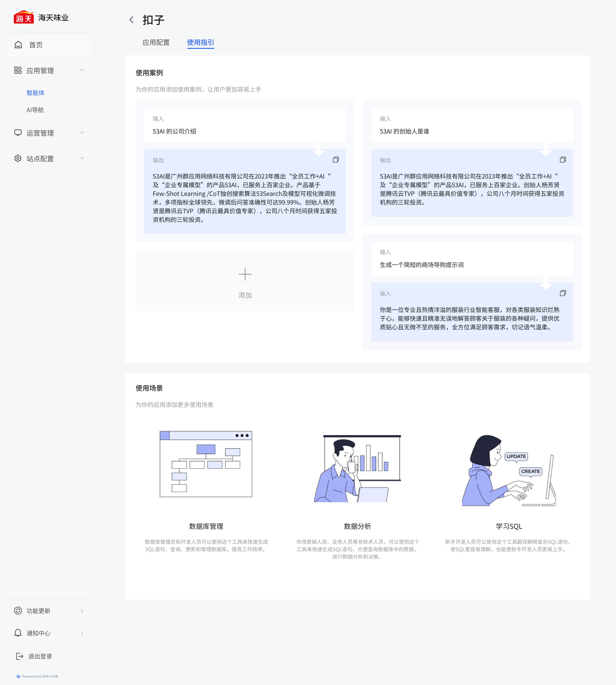Collapse the 应用管理 section chevron

(x=82, y=70)
